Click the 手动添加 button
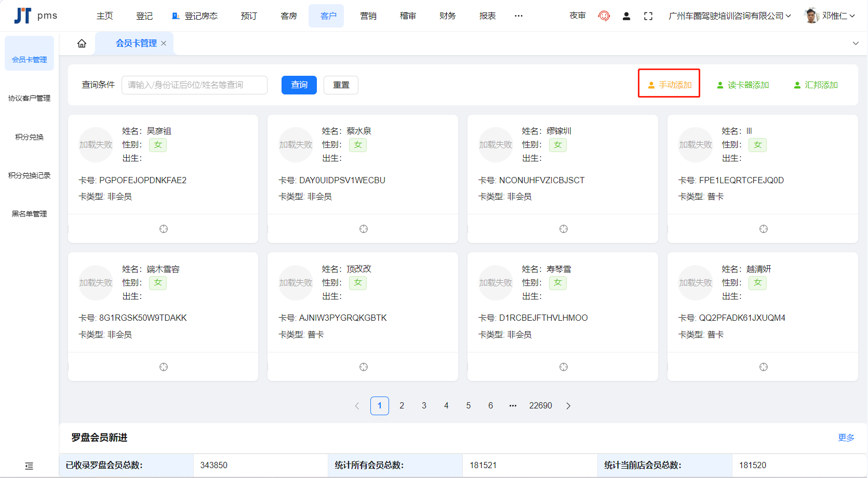This screenshot has height=478, width=868. tap(669, 85)
